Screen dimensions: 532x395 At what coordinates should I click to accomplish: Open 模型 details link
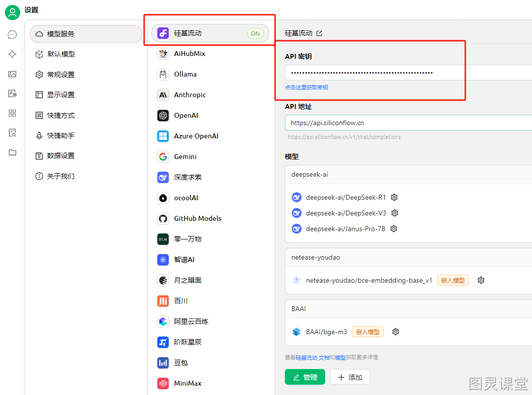[x=340, y=358]
